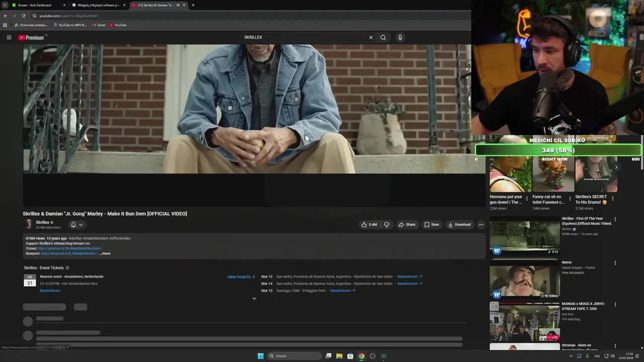Run search with the magnifier button
644x362 pixels.
[383, 37]
